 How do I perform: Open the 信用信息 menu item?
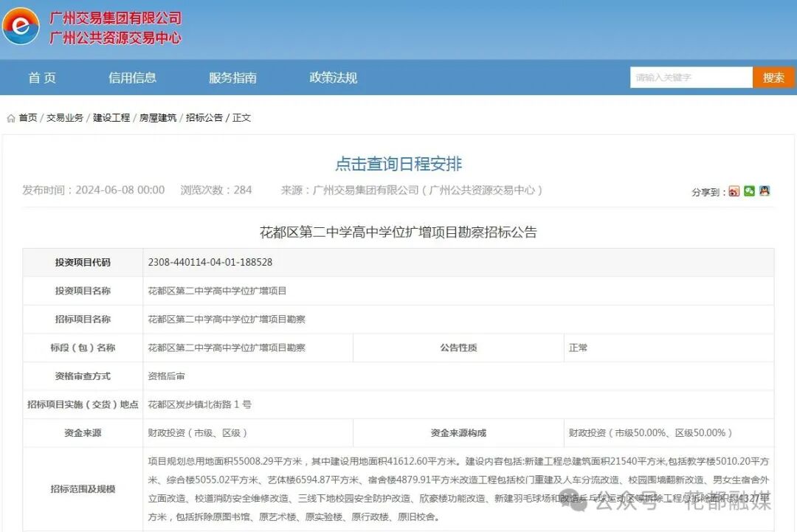[x=132, y=77]
